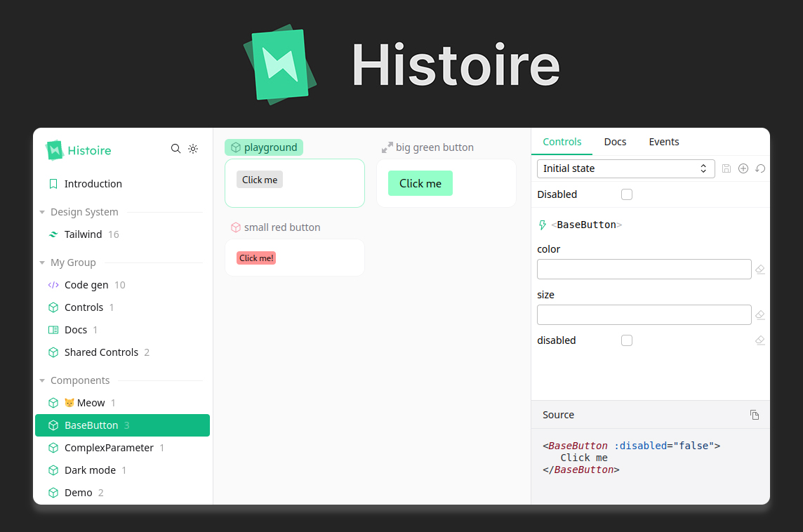Clear the size prop with eraser icon
803x532 pixels.
point(760,315)
